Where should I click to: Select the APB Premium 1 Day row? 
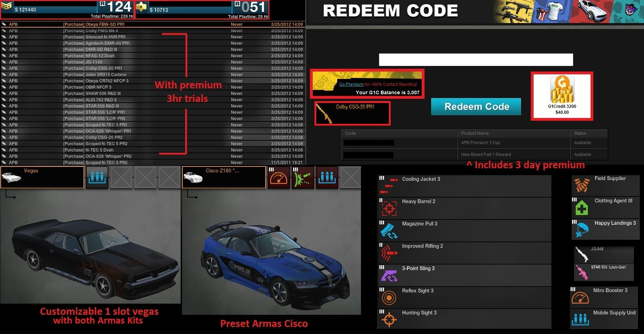pyautogui.click(x=475, y=143)
